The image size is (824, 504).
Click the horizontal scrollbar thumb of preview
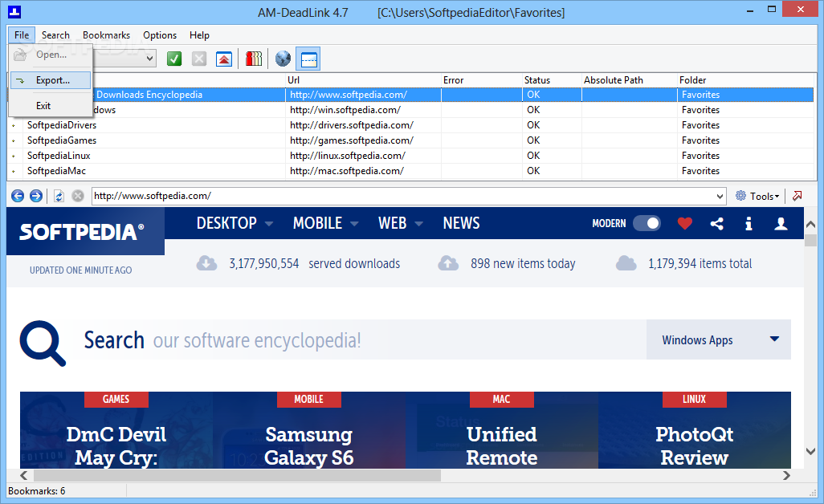click(x=237, y=475)
